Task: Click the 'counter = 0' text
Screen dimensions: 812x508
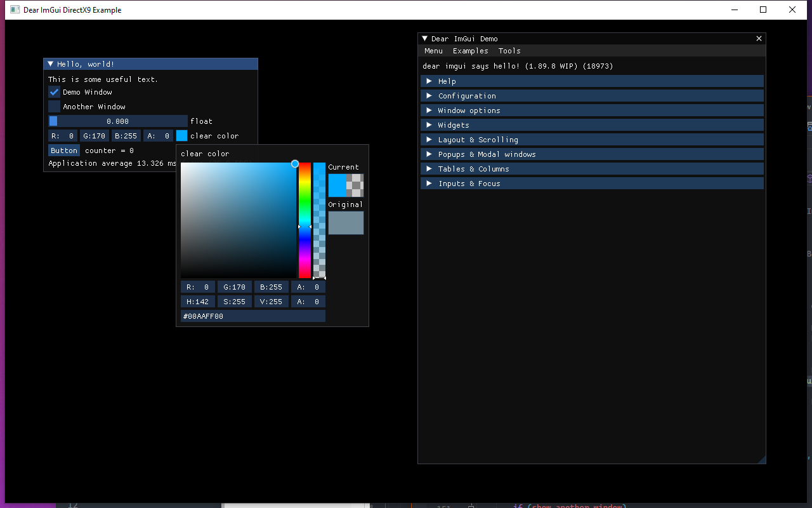Action: click(110, 150)
